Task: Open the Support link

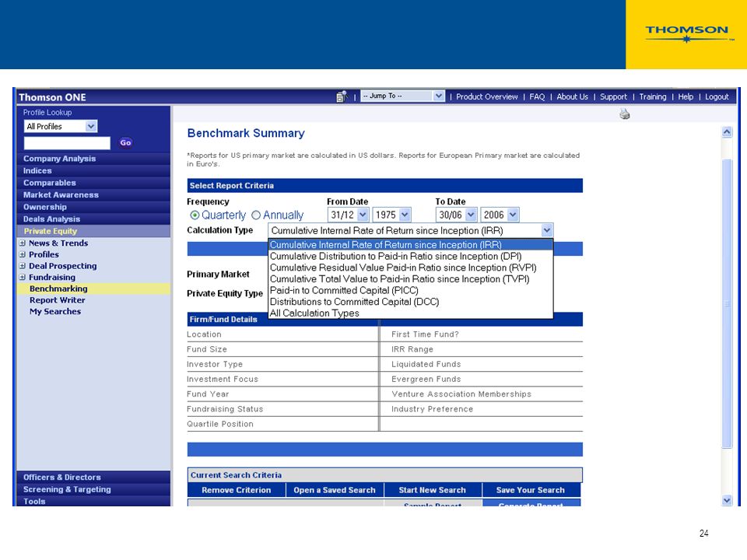Action: [613, 96]
